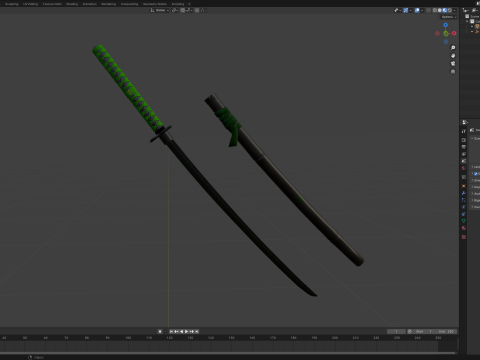
Task: Open the World properties tab
Action: (464, 168)
